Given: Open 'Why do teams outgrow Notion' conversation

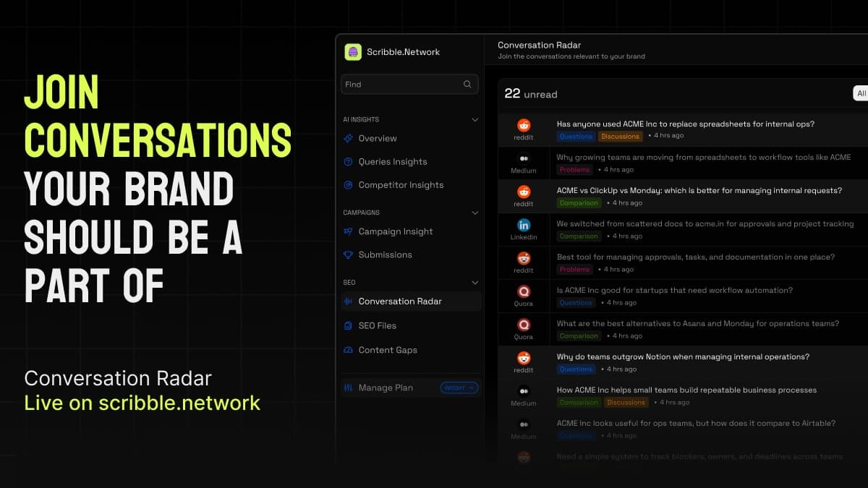Looking at the screenshot, I should 683,357.
